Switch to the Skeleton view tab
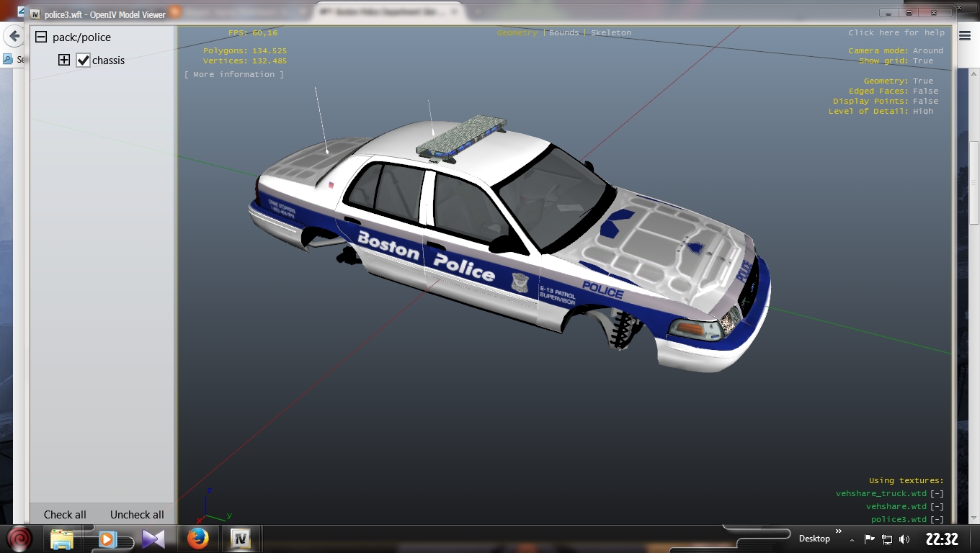The width and height of the screenshot is (980, 553). tap(610, 33)
